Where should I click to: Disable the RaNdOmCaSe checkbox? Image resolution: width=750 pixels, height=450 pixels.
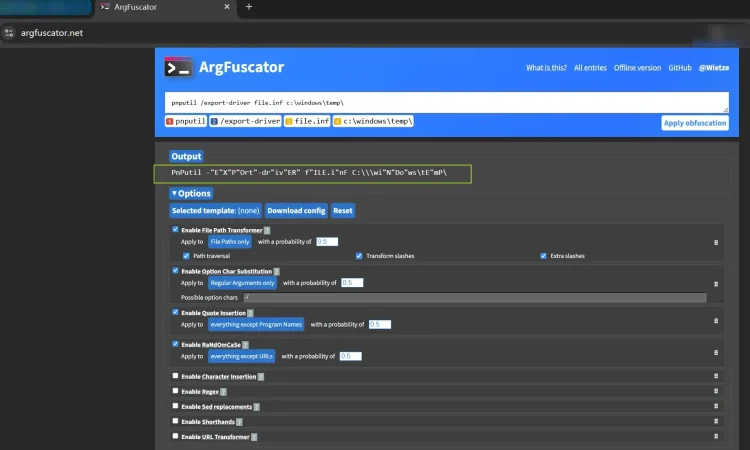[175, 343]
